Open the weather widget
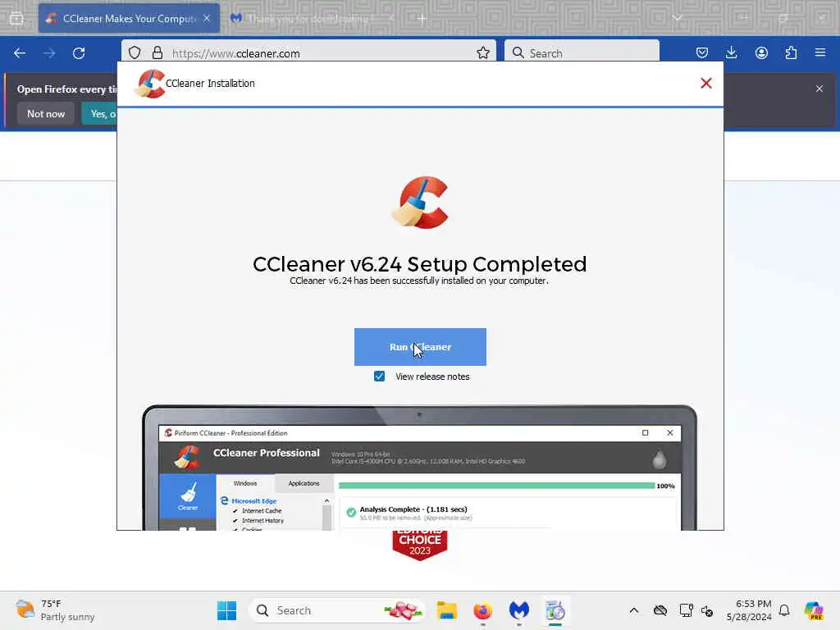840x630 pixels. pyautogui.click(x=55, y=610)
